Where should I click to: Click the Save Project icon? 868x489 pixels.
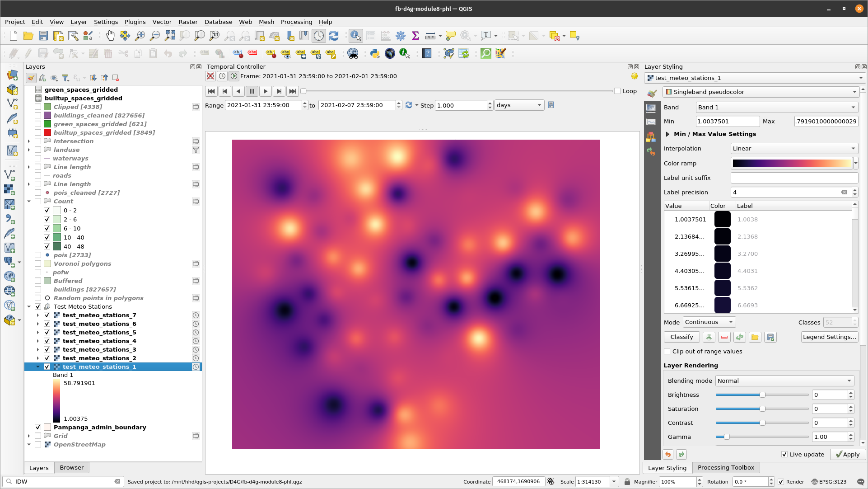pyautogui.click(x=43, y=36)
